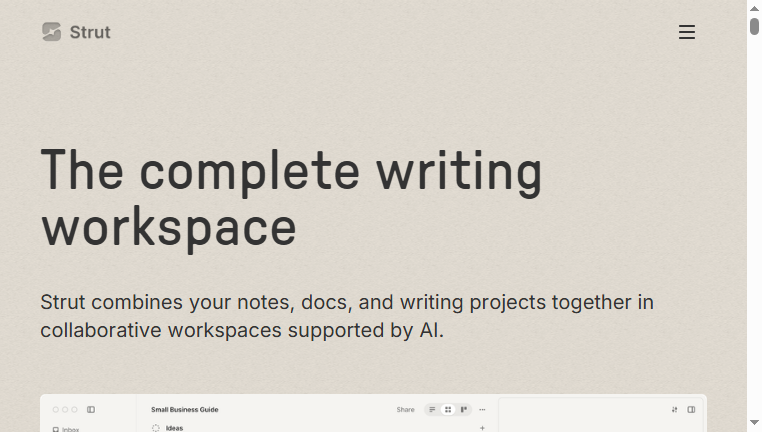The width and height of the screenshot is (762, 432).
Task: Toggle the left sidebar icon in app preview
Action: point(91,410)
